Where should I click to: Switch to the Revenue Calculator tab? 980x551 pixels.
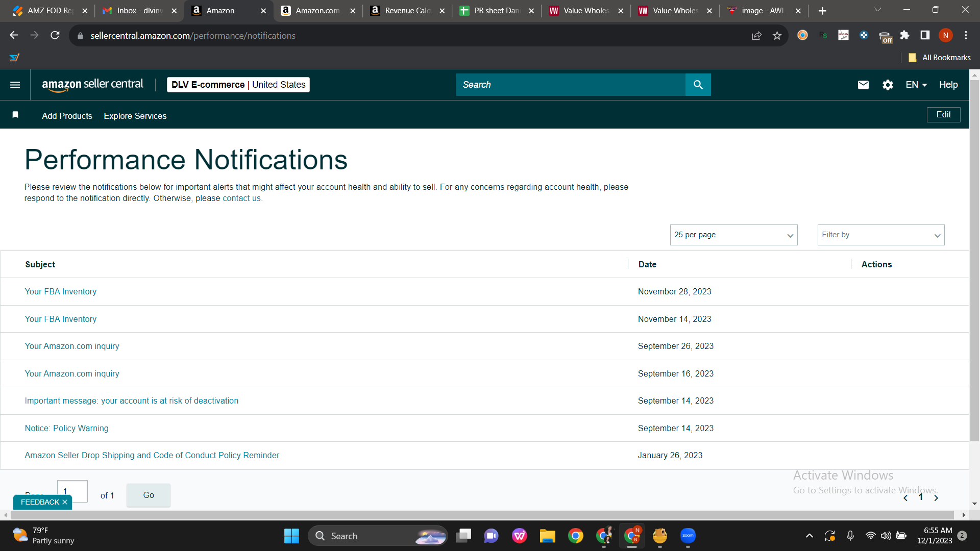point(407,11)
